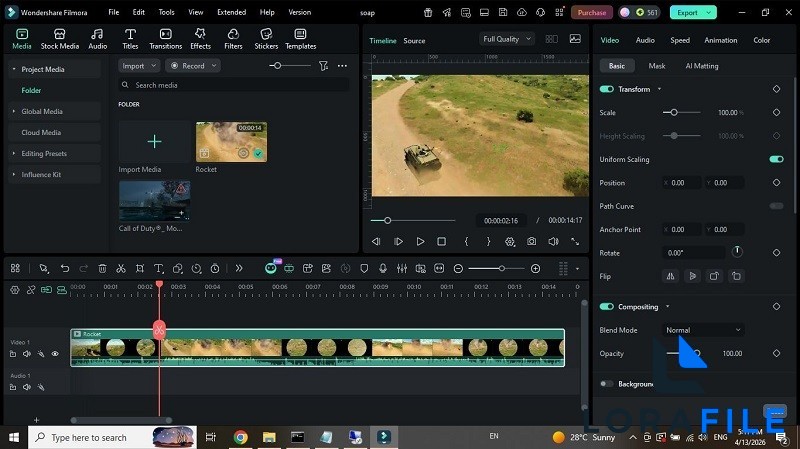The height and width of the screenshot is (449, 800).
Task: Open the Transitions tab
Action: [165, 39]
